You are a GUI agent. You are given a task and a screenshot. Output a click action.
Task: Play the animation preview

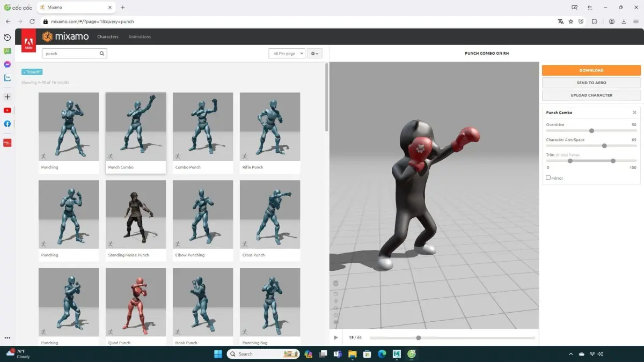pos(336,337)
